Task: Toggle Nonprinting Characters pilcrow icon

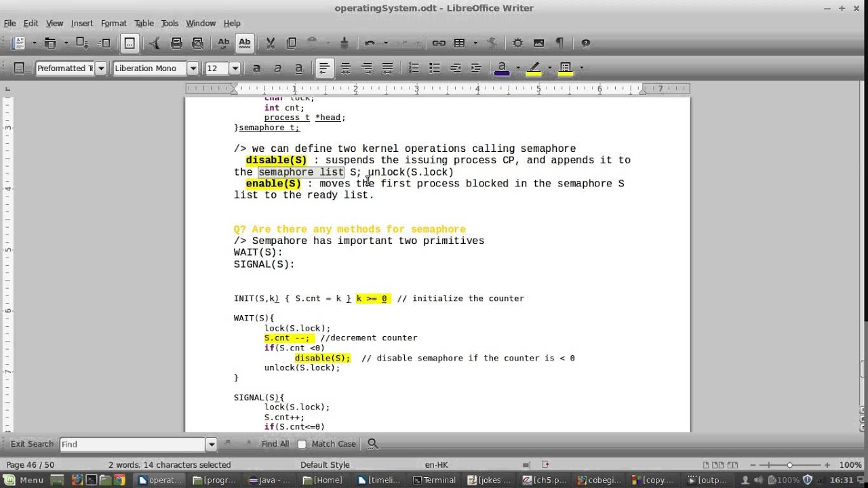Action: click(559, 43)
